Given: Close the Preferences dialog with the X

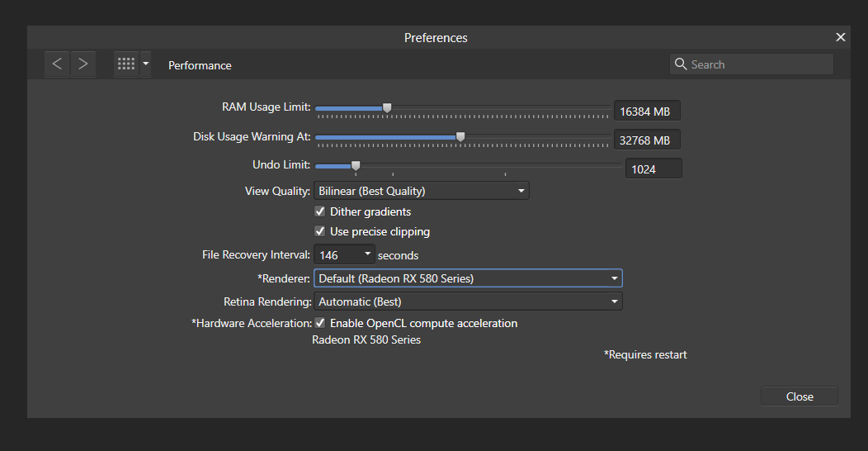Looking at the screenshot, I should coord(841,37).
